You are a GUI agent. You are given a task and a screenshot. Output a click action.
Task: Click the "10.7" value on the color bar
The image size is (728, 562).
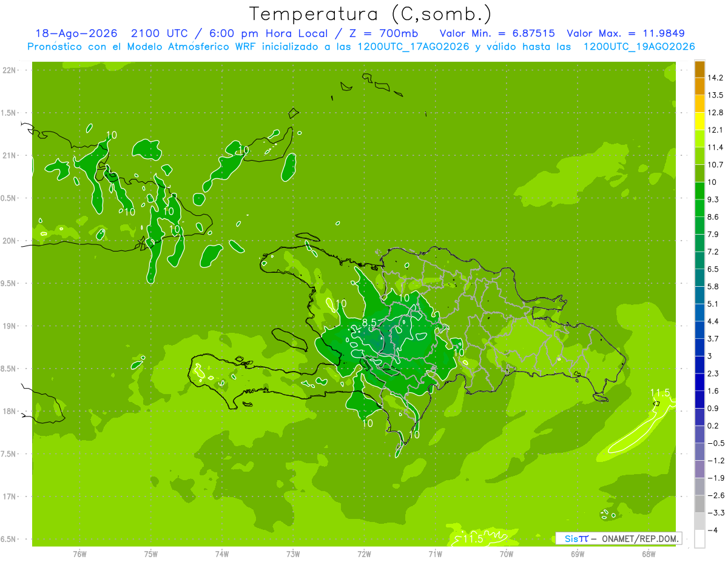pyautogui.click(x=715, y=164)
